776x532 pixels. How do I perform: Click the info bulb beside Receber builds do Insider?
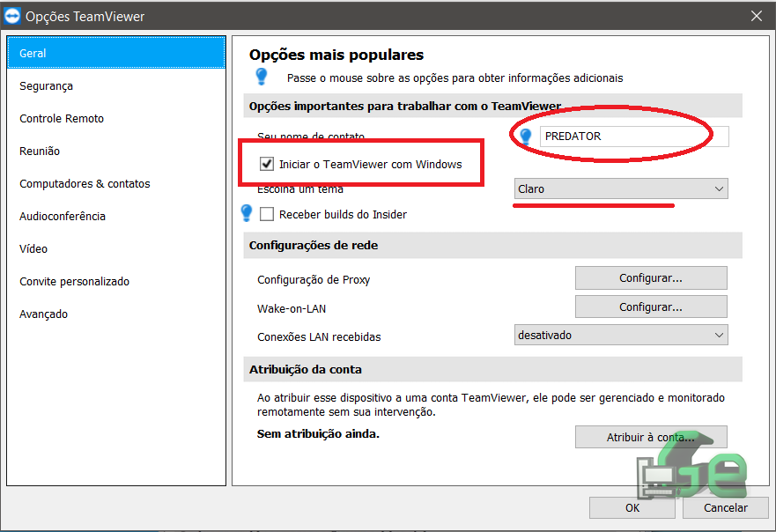tap(247, 213)
